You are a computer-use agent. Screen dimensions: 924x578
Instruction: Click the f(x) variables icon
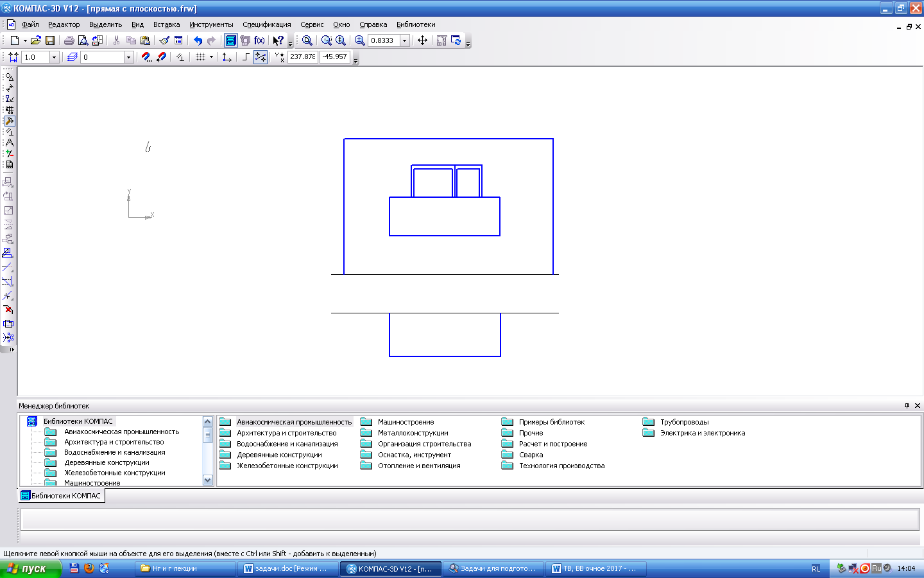coord(259,40)
